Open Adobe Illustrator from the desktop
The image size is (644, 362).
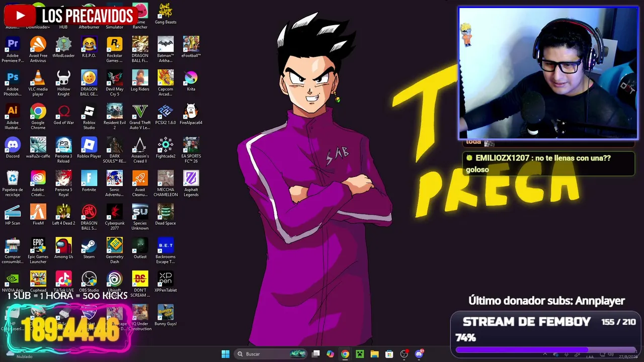pyautogui.click(x=13, y=117)
